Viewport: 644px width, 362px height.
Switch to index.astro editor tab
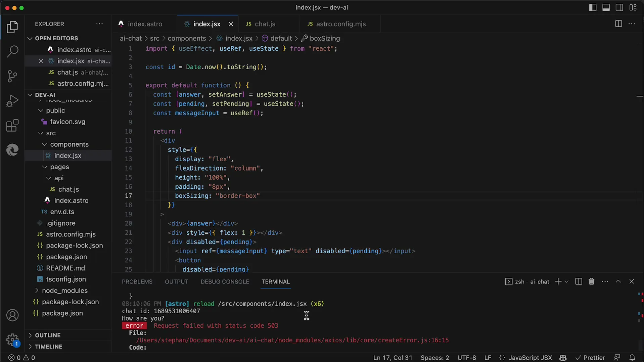[x=144, y=24]
